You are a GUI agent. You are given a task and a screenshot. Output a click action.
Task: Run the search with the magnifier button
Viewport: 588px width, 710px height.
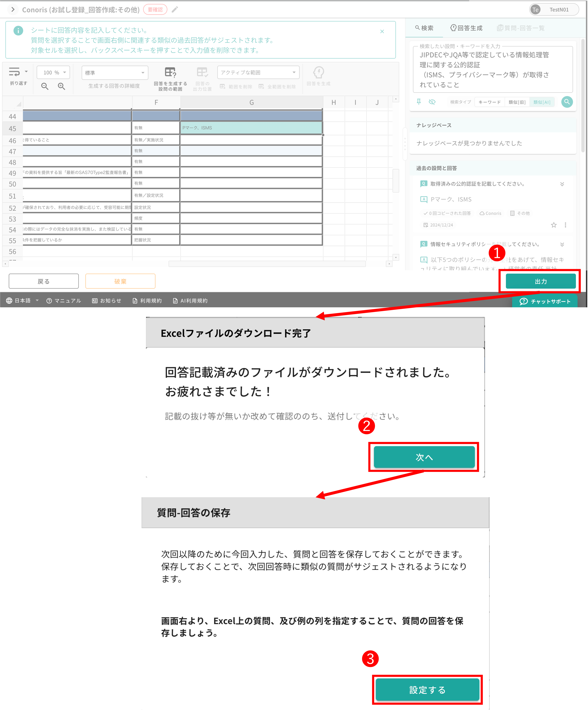pos(567,102)
